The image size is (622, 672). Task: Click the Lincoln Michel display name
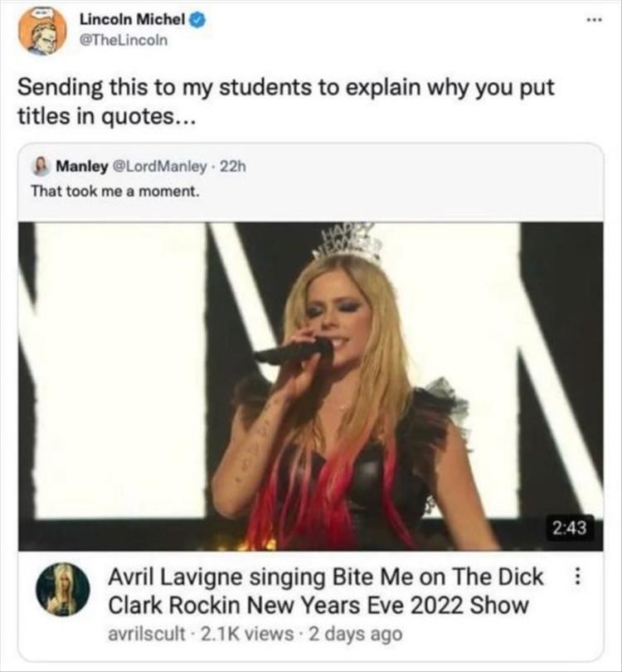[134, 20]
